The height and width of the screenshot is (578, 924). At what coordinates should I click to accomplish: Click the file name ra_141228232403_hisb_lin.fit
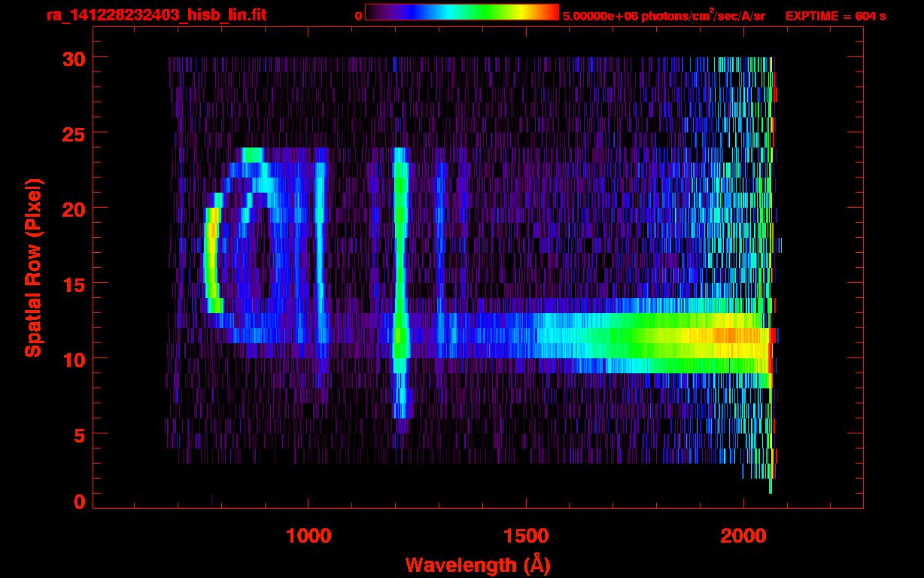tap(156, 14)
